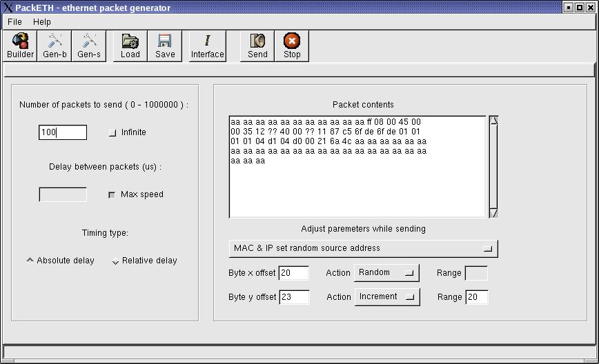Click the "Timing type:" label
Viewport: 599px width, 364px height.
[x=105, y=233]
